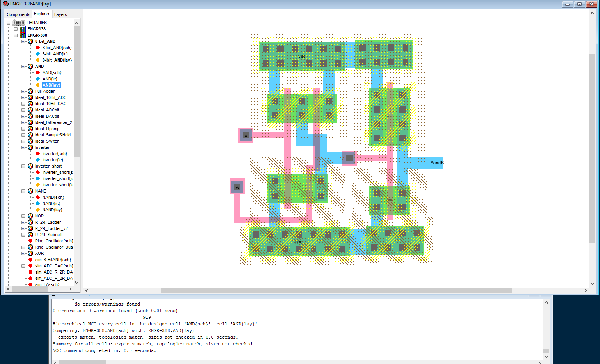Click the horizontal scrollbar of the layout canvas

point(336,290)
